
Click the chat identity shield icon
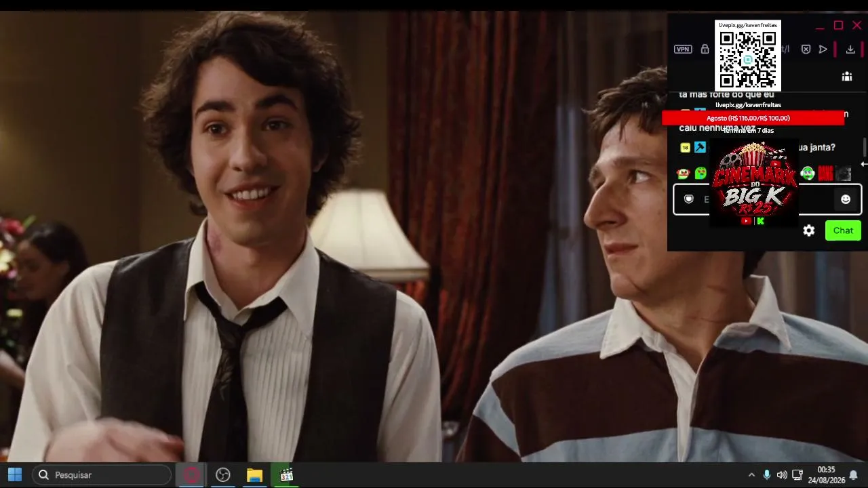tap(689, 199)
